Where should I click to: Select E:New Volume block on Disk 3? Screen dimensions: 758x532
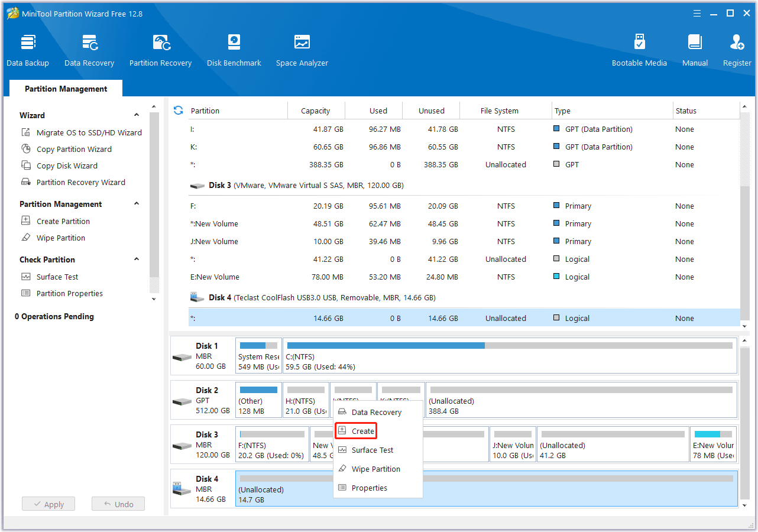coord(714,444)
